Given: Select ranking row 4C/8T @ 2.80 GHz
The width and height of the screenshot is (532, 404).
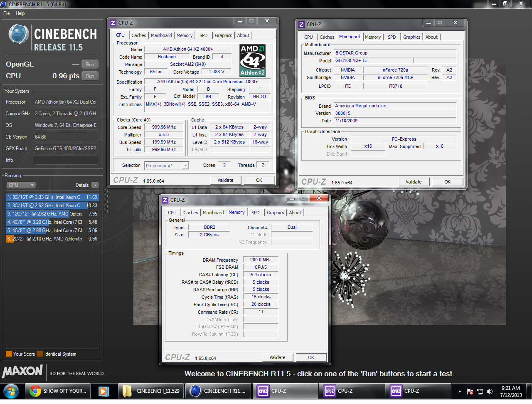Looking at the screenshot, I should click(52, 231).
